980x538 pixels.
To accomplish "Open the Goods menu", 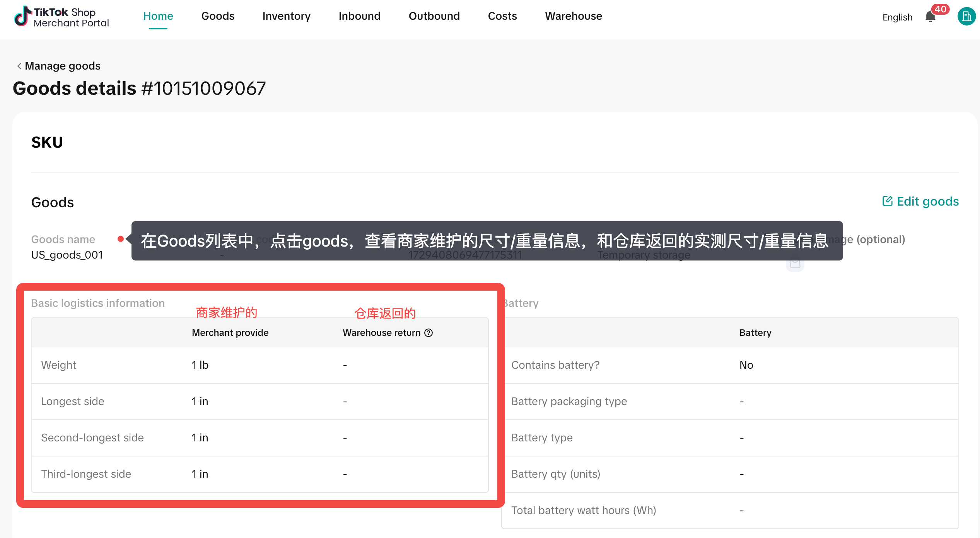I will tap(218, 16).
